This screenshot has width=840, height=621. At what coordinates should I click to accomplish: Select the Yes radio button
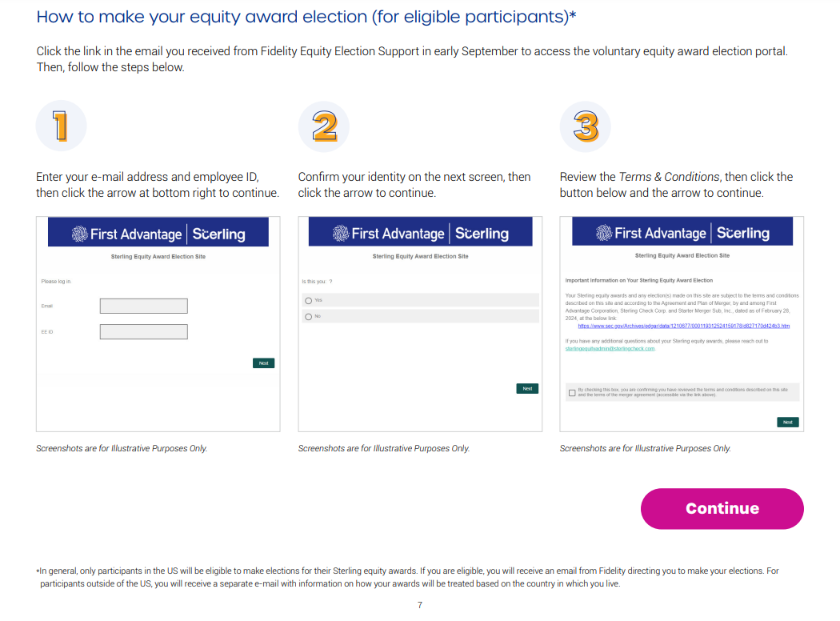(x=308, y=300)
